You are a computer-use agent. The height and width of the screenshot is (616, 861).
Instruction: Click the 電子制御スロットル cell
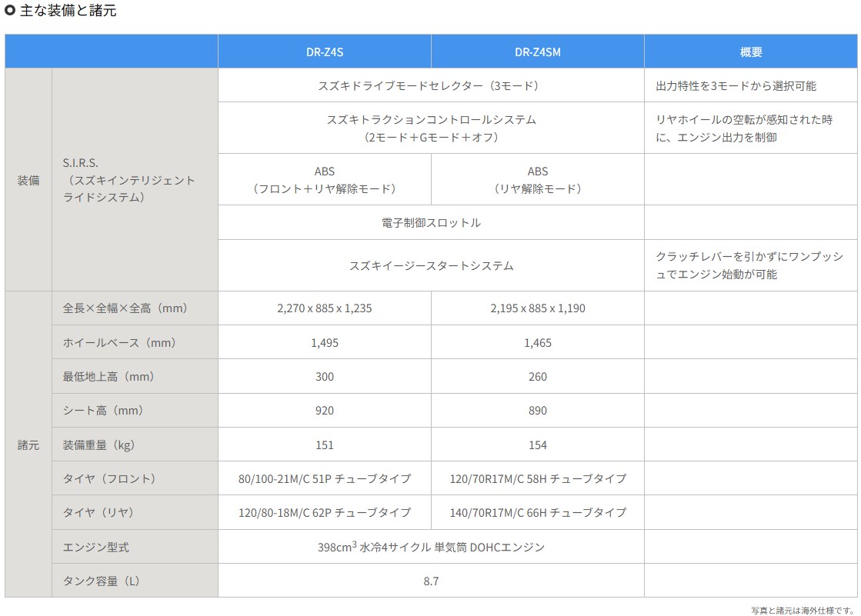[431, 222]
